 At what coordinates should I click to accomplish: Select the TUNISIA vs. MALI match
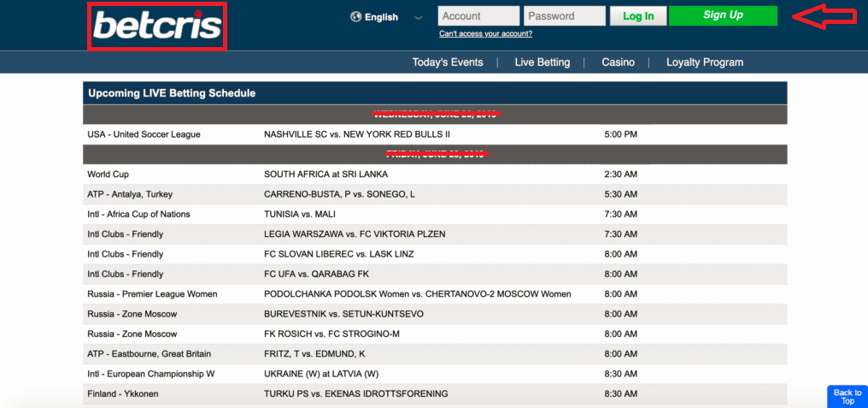pos(300,214)
